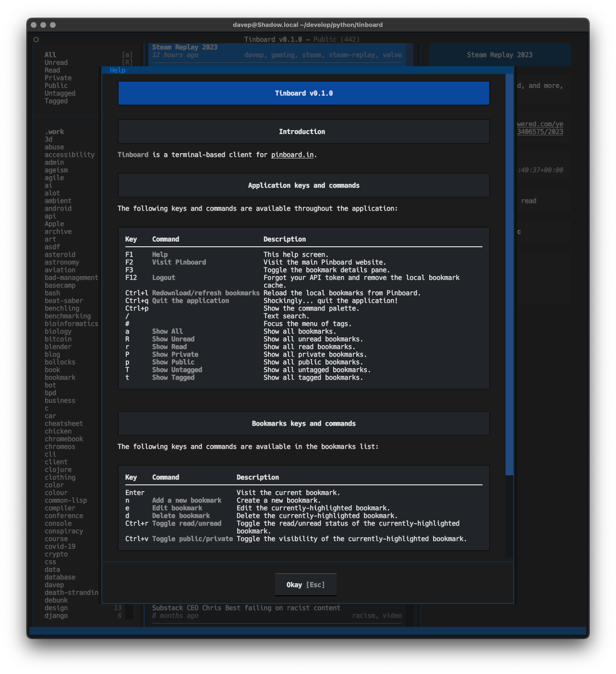
Task: Click the .work tag
Action: point(54,132)
